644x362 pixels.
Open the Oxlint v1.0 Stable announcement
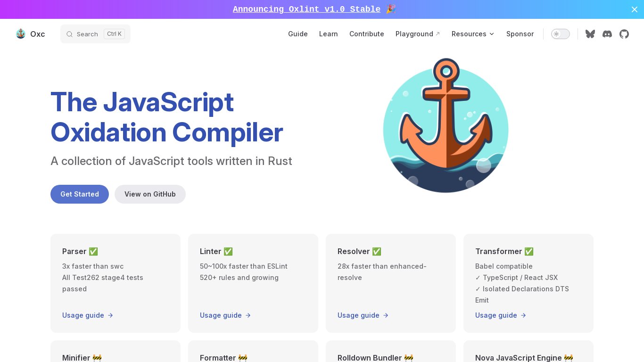(306, 9)
